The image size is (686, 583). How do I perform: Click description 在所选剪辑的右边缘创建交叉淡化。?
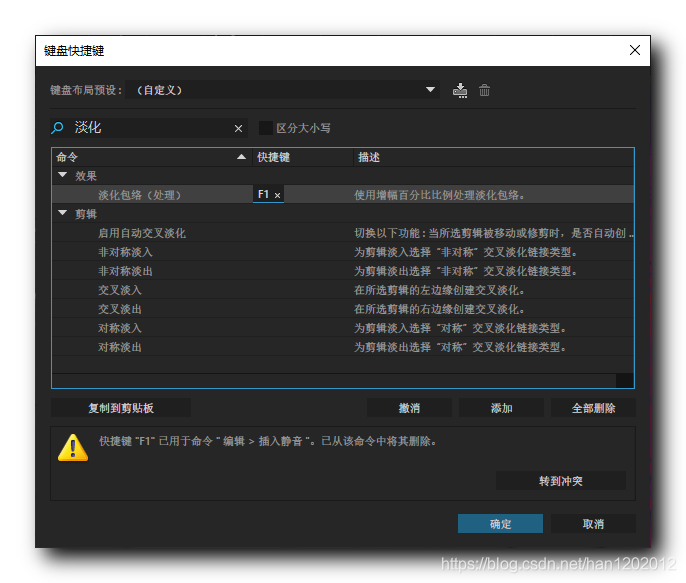(439, 309)
